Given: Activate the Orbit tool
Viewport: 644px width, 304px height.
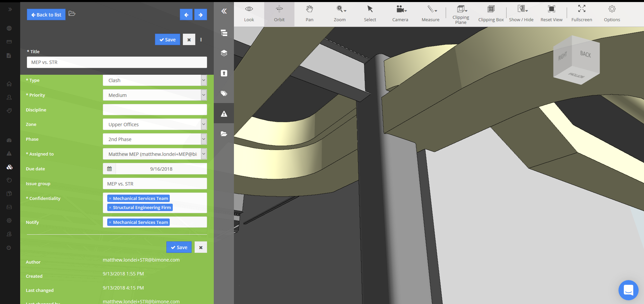Looking at the screenshot, I should coord(279,14).
